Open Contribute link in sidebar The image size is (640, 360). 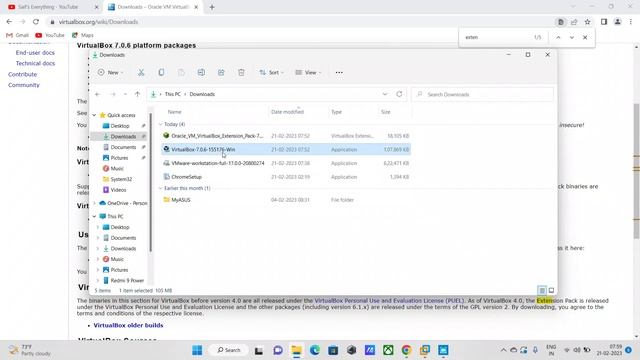pos(22,74)
